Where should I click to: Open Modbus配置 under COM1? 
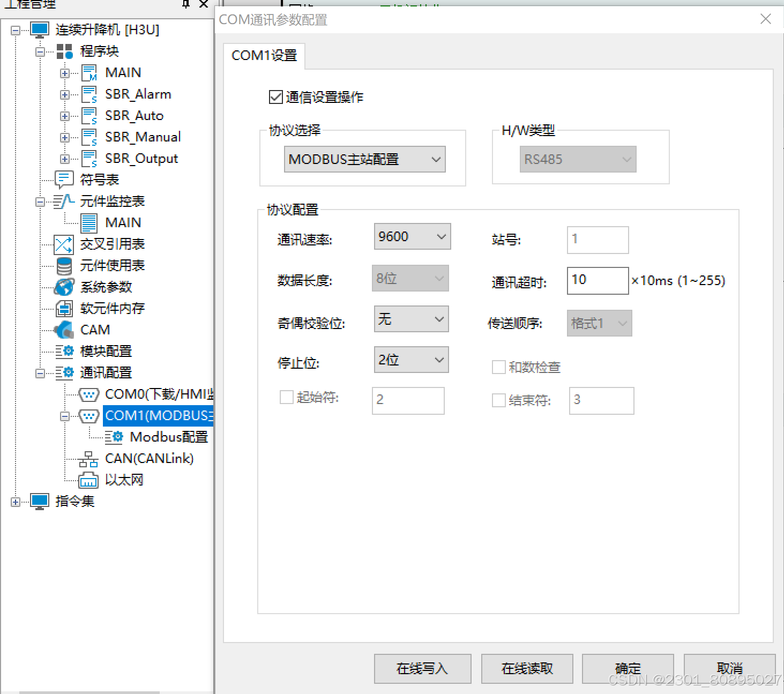pyautogui.click(x=169, y=437)
